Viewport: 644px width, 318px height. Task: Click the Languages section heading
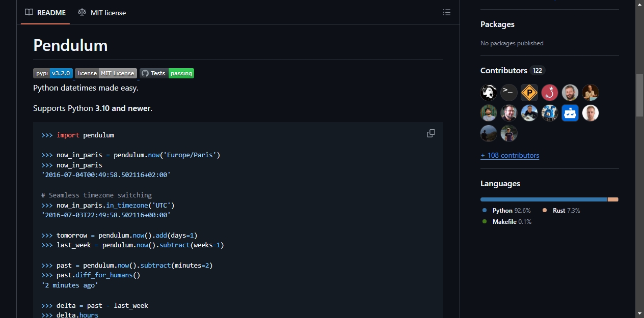tap(500, 184)
